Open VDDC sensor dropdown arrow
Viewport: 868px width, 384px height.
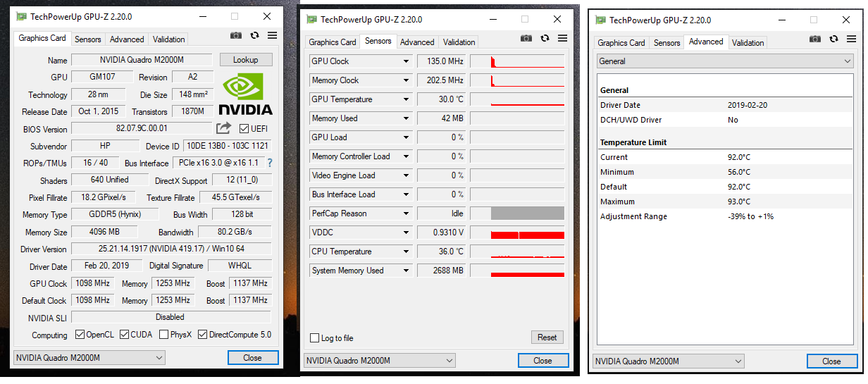(x=406, y=233)
